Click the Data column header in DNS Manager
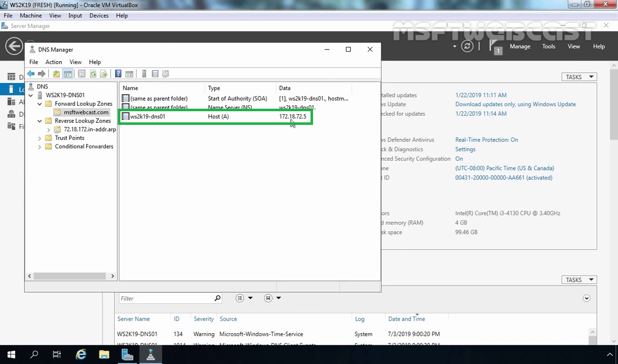Image resolution: width=618 pixels, height=364 pixels. coord(314,88)
